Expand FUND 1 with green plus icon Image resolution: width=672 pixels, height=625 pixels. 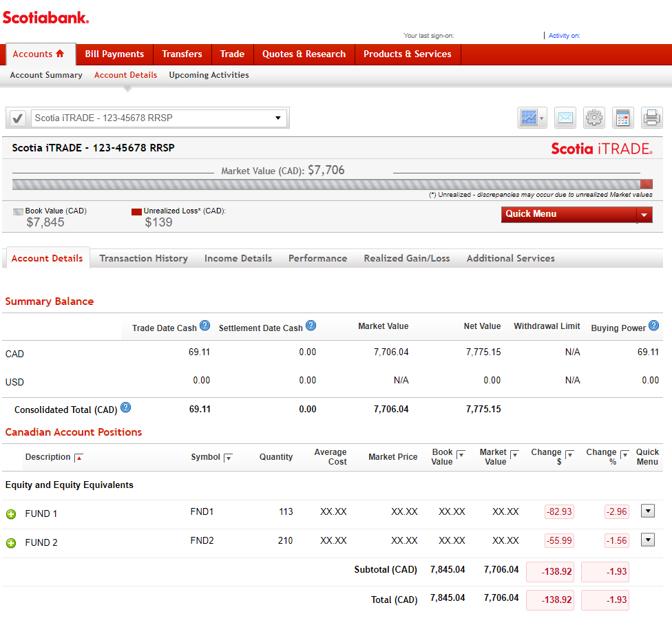[11, 514]
